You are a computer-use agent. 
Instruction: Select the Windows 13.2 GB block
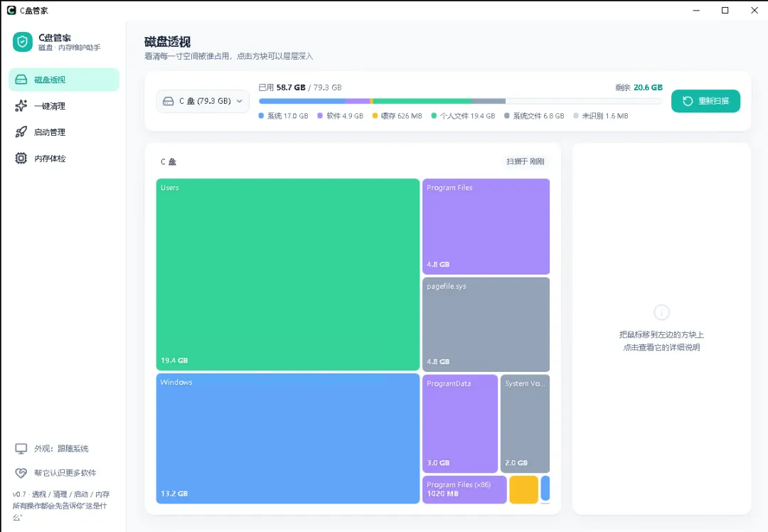tap(288, 438)
